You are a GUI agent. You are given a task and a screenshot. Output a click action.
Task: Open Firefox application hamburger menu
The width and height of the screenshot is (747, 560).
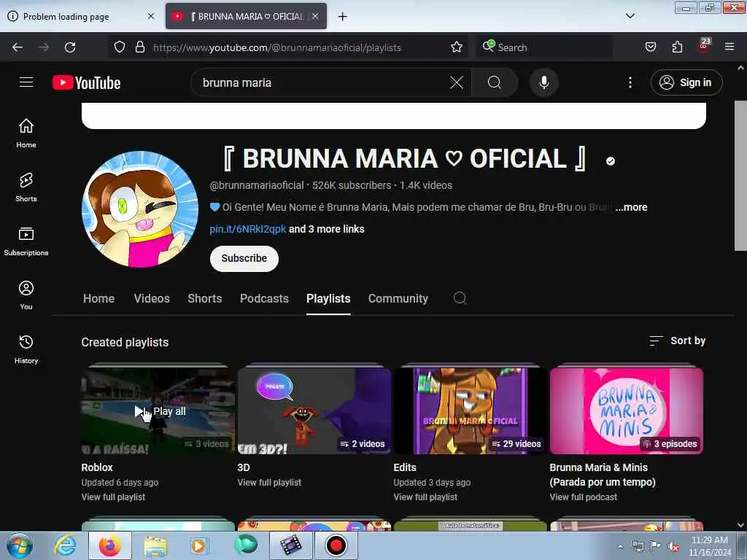pyautogui.click(x=729, y=47)
